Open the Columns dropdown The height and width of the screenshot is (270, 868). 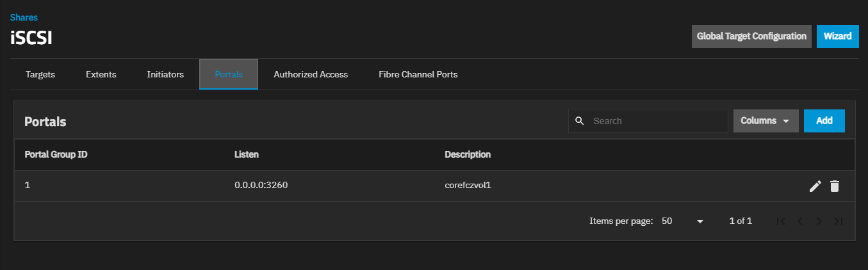[x=766, y=121]
